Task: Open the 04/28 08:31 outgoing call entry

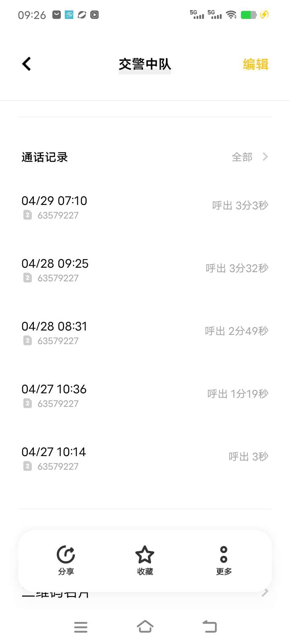Action: pos(145,332)
